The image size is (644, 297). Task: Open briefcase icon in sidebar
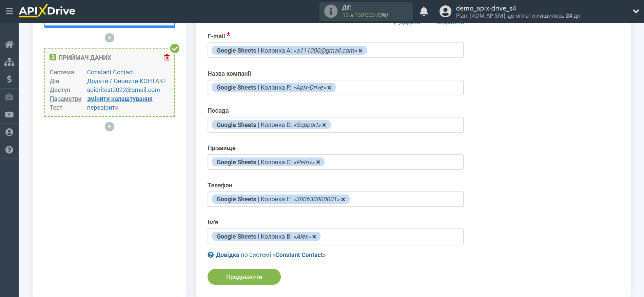[9, 97]
